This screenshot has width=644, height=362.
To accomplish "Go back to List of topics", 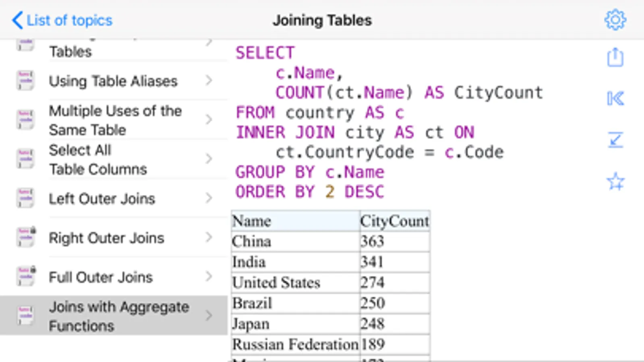I will click(62, 20).
